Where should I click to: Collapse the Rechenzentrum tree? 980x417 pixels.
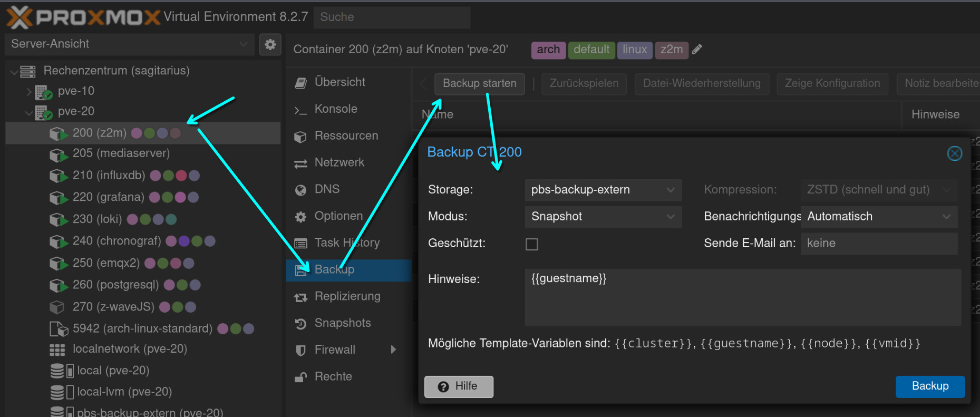[14, 72]
